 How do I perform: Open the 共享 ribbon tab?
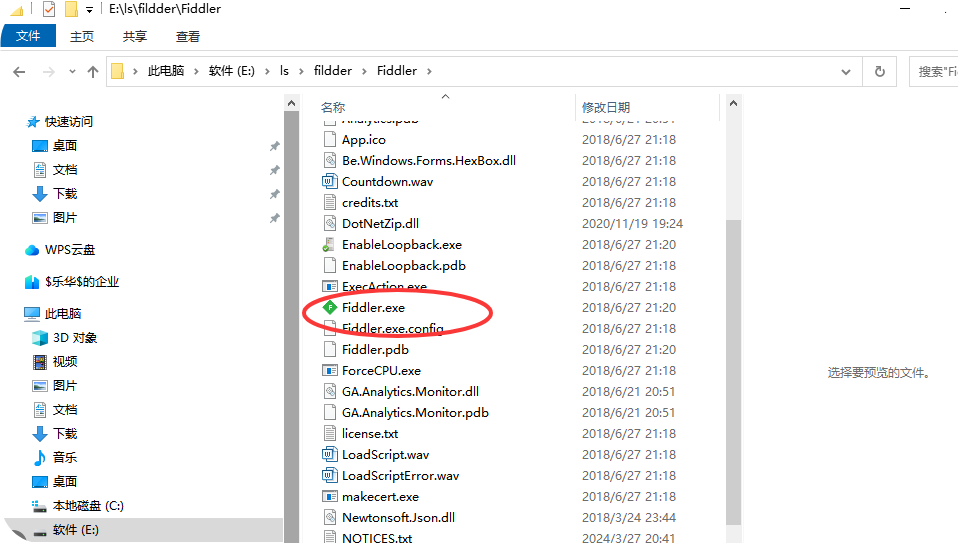[134, 37]
